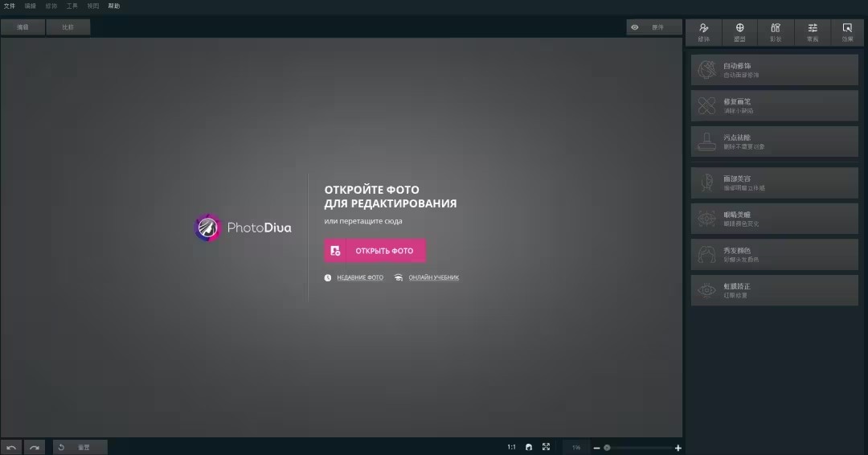This screenshot has width=868, height=455.
Task: Open the 虹膜矫正 red-eye correction tool
Action: 774,290
